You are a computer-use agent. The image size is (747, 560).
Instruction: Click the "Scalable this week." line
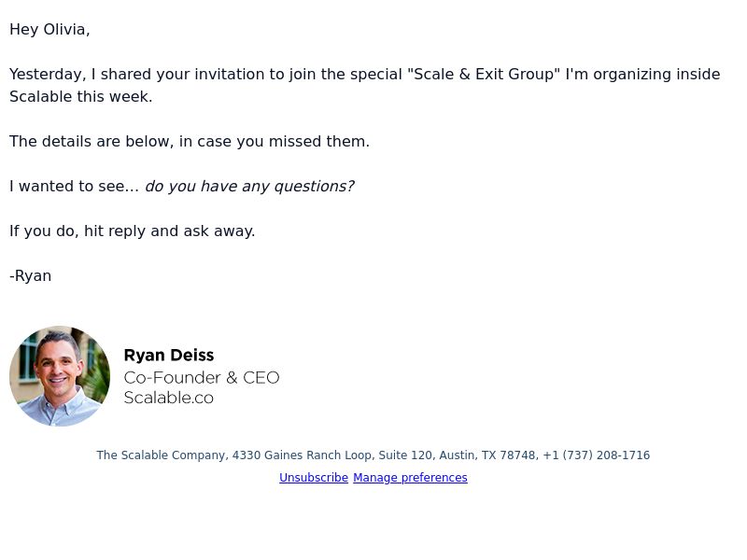coord(81,97)
